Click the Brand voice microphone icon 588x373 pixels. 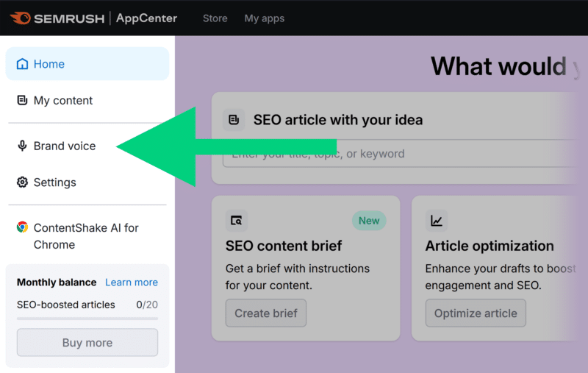pos(22,146)
